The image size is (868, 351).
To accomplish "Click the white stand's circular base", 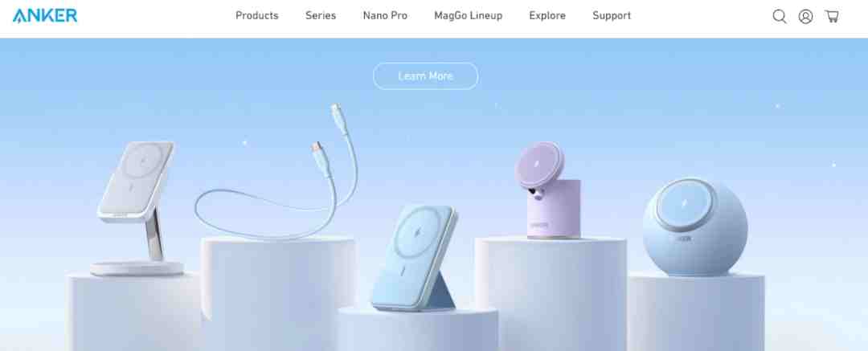I will (137, 268).
